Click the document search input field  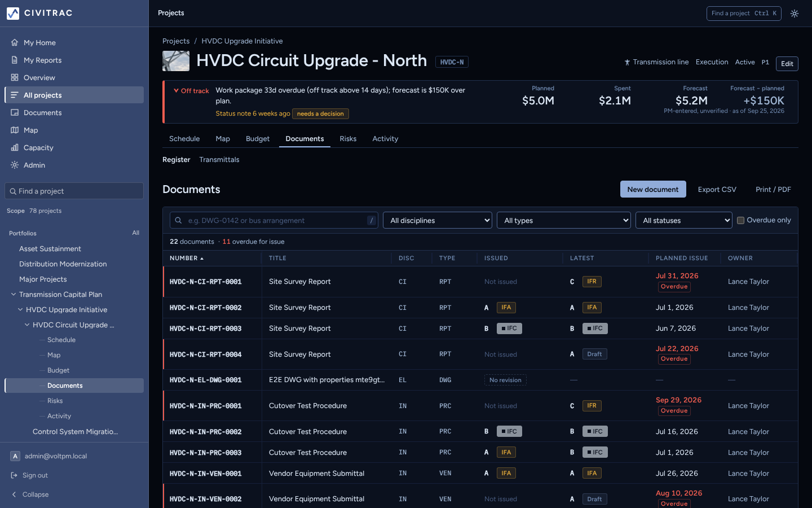click(274, 220)
